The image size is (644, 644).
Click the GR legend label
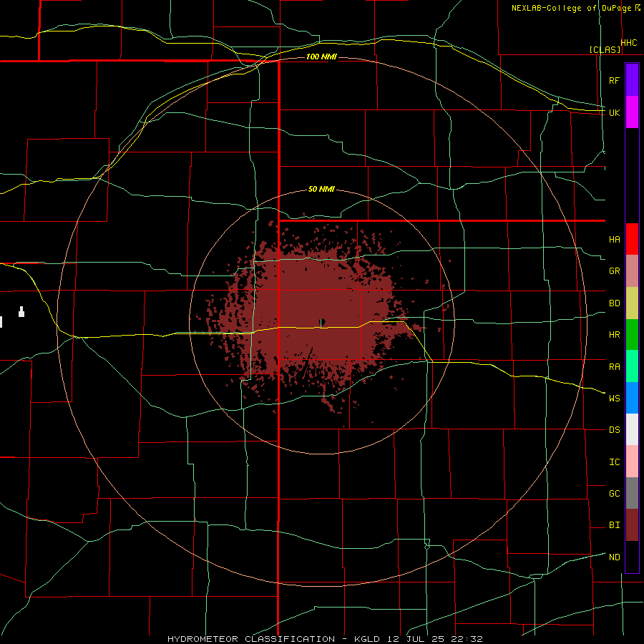pos(614,271)
